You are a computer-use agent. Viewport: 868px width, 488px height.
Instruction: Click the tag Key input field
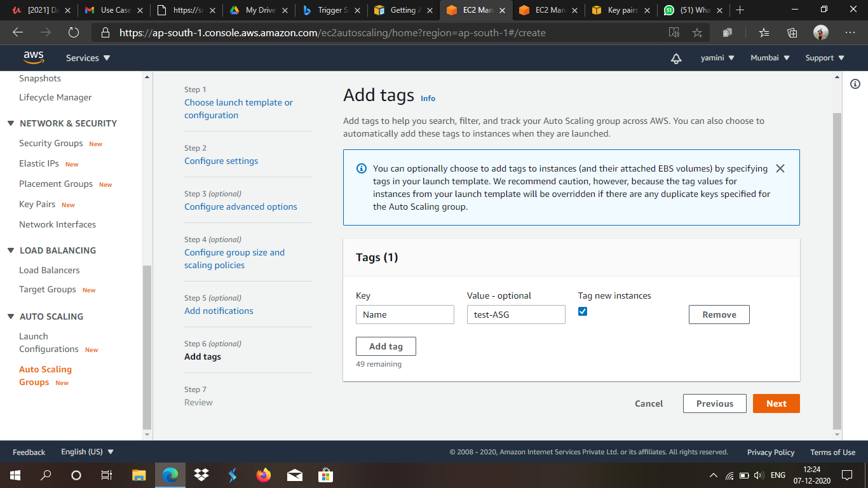click(x=405, y=315)
